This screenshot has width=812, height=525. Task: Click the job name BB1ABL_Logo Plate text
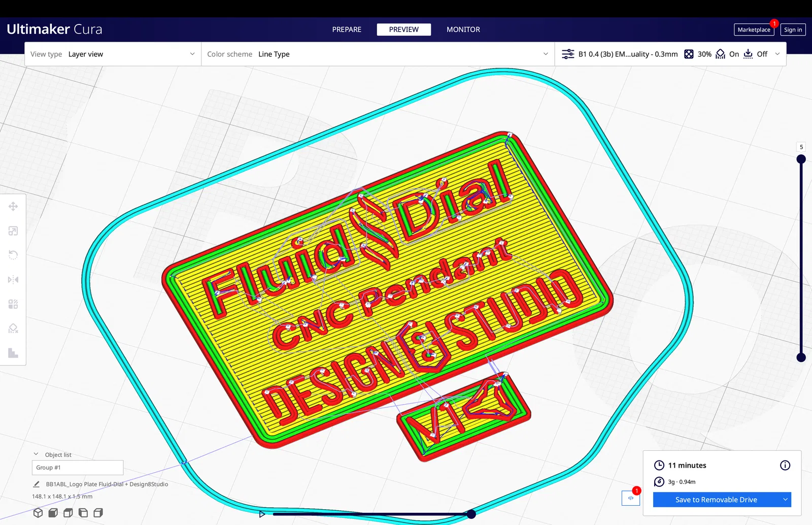pyautogui.click(x=107, y=484)
